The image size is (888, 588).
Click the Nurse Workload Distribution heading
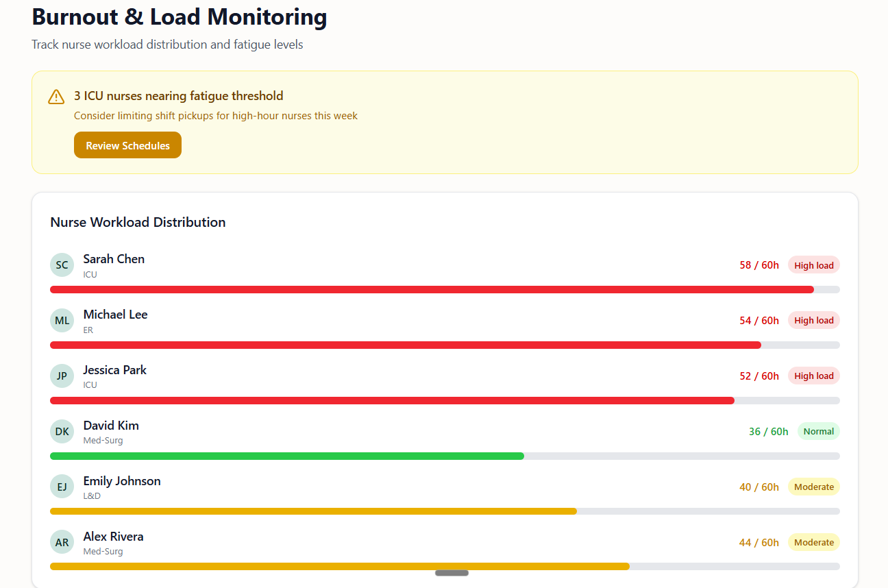pyautogui.click(x=138, y=223)
